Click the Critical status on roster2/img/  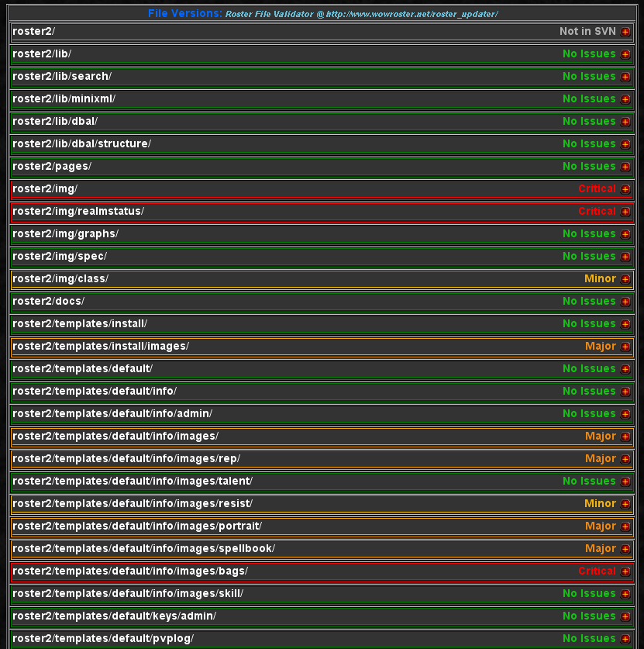pyautogui.click(x=597, y=188)
